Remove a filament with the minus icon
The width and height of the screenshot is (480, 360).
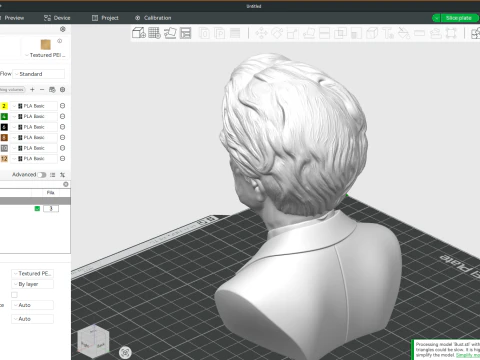click(x=42, y=89)
